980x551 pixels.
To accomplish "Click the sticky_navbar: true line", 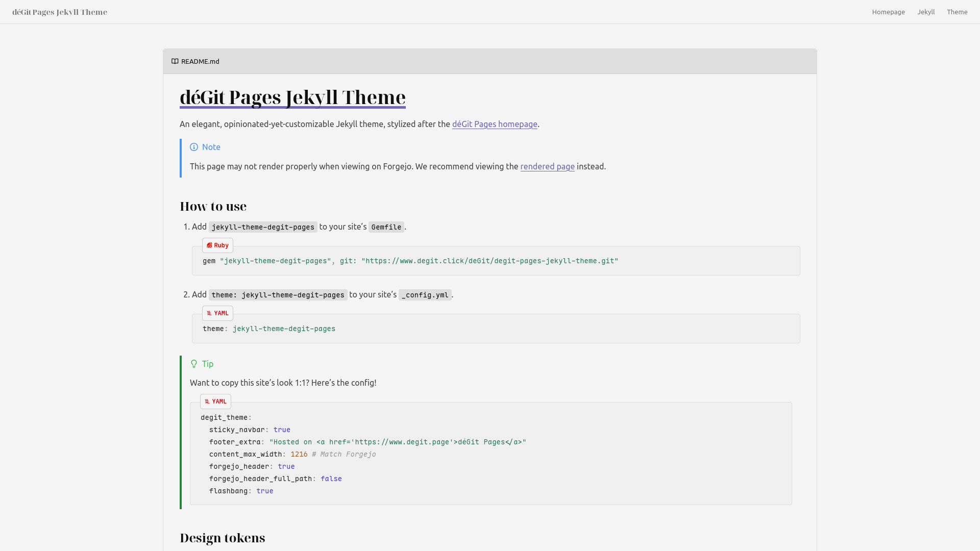I will point(250,430).
